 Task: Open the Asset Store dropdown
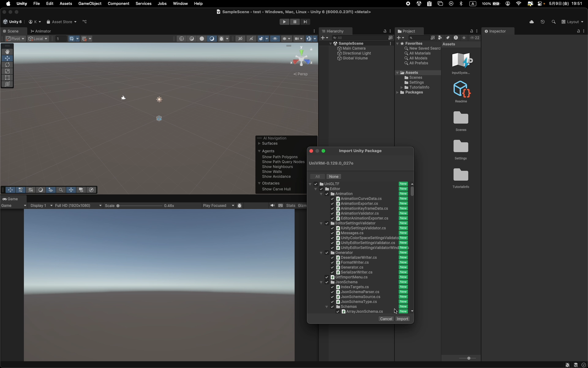(61, 22)
